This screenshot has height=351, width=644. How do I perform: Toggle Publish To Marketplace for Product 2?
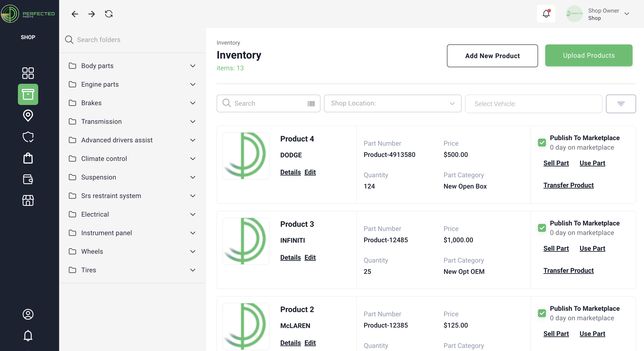click(x=542, y=313)
